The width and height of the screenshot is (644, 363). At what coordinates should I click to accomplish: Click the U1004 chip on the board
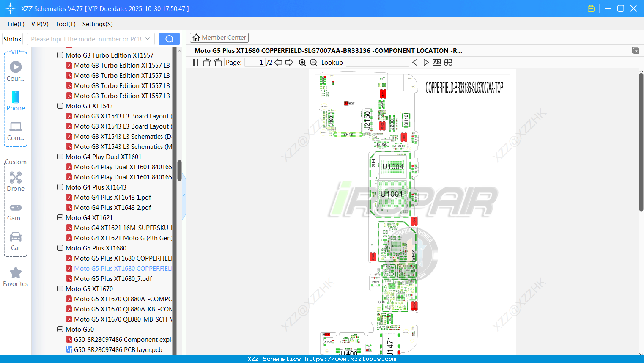click(393, 167)
